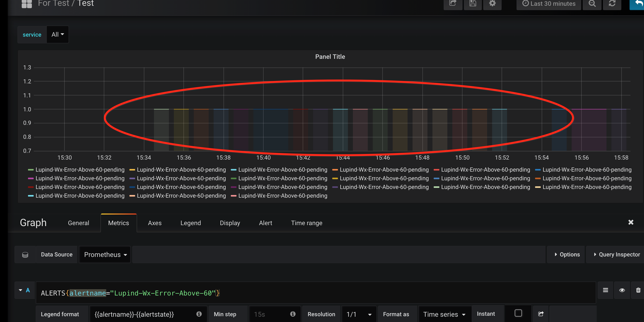Click the save dashboard icon
The height and width of the screenshot is (322, 644).
pyautogui.click(x=473, y=3)
